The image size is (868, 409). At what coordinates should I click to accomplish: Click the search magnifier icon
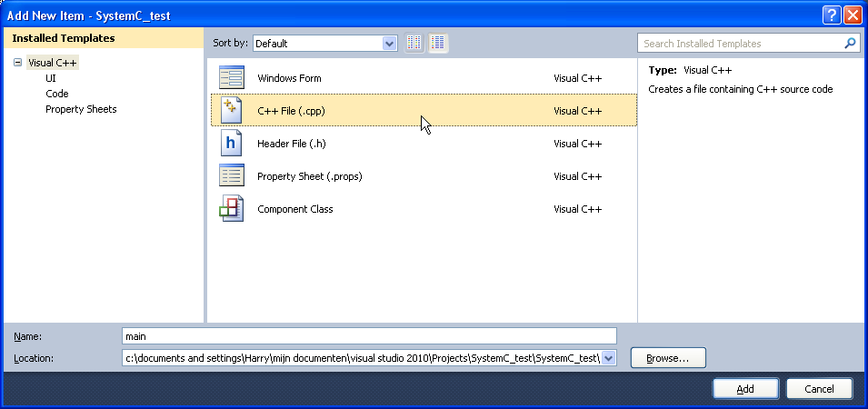850,43
